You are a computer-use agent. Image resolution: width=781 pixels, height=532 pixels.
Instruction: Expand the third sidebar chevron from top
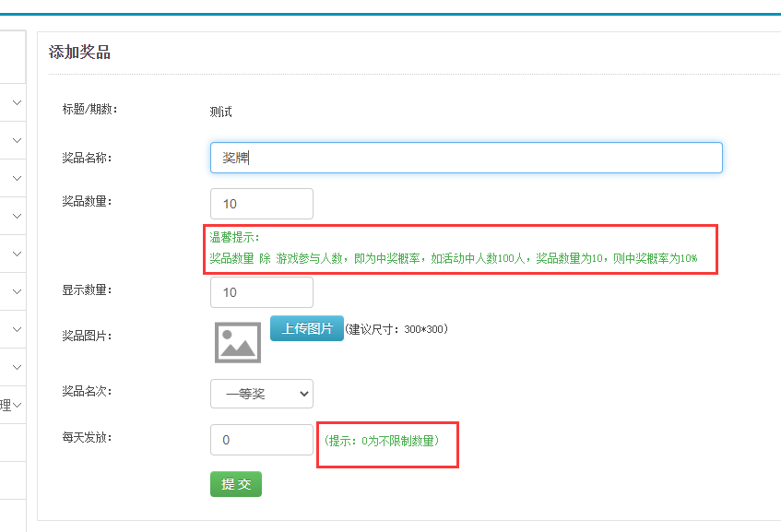pos(17,177)
